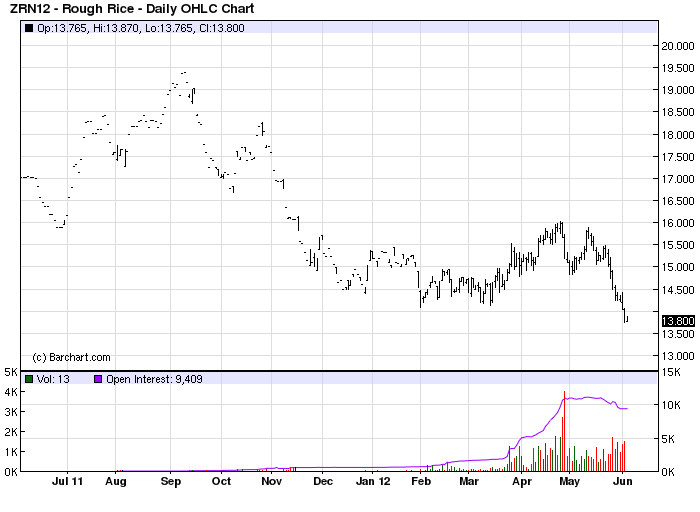700x512 pixels.
Task: Click the 'Mar' date axis label
Action: 469,481
